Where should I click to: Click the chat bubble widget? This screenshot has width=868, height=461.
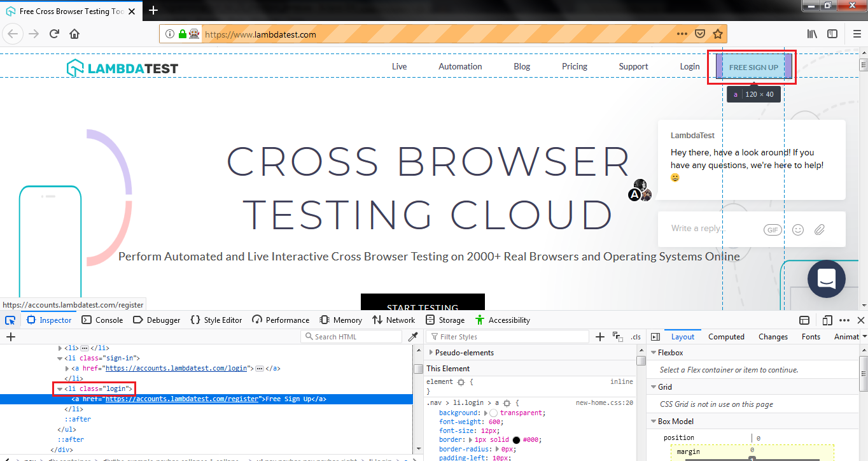click(x=826, y=279)
